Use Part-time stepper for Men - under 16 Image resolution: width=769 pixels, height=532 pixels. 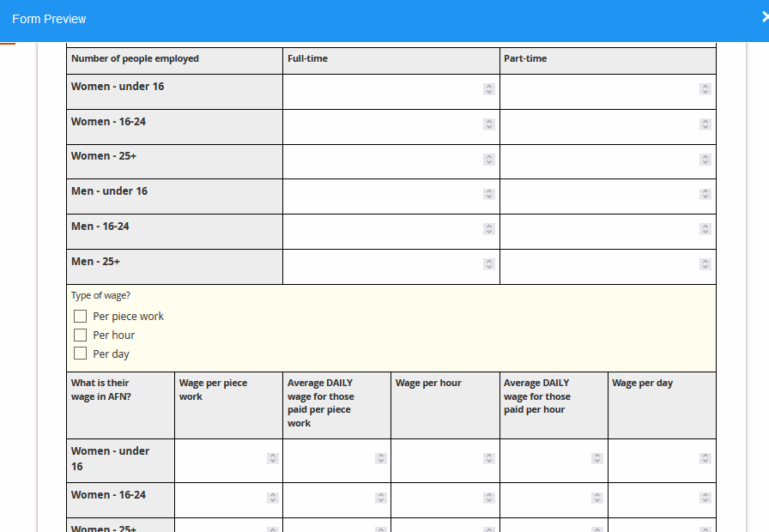click(x=705, y=194)
